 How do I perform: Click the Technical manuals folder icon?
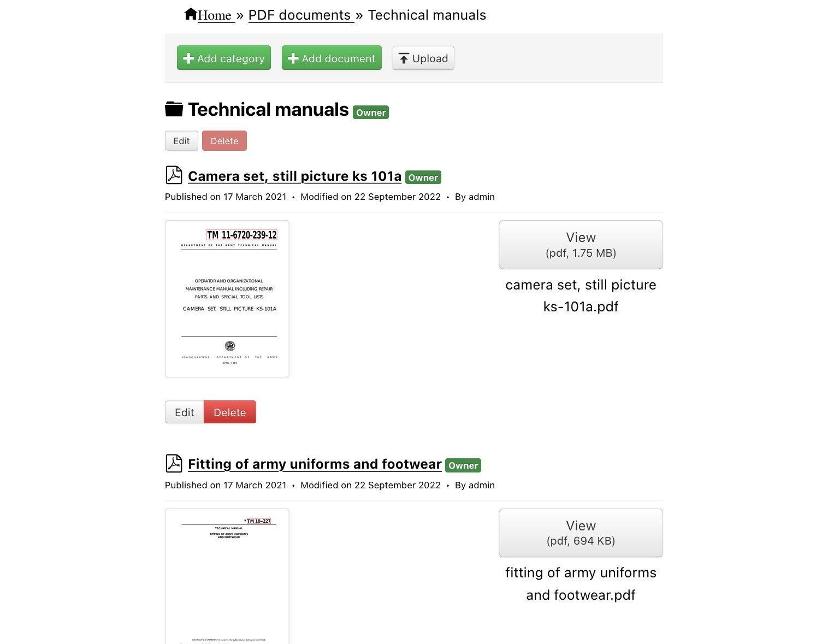point(174,109)
